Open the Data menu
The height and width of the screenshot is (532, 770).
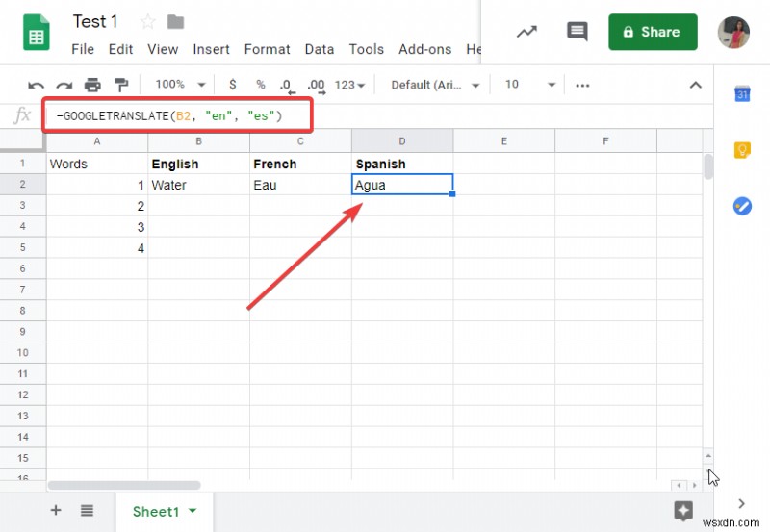[320, 49]
